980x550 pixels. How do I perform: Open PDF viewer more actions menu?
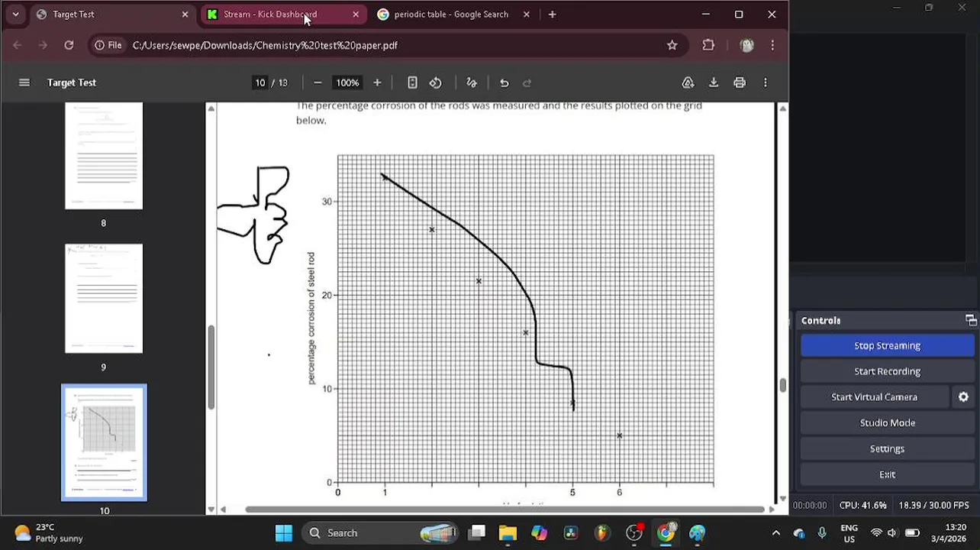766,82
